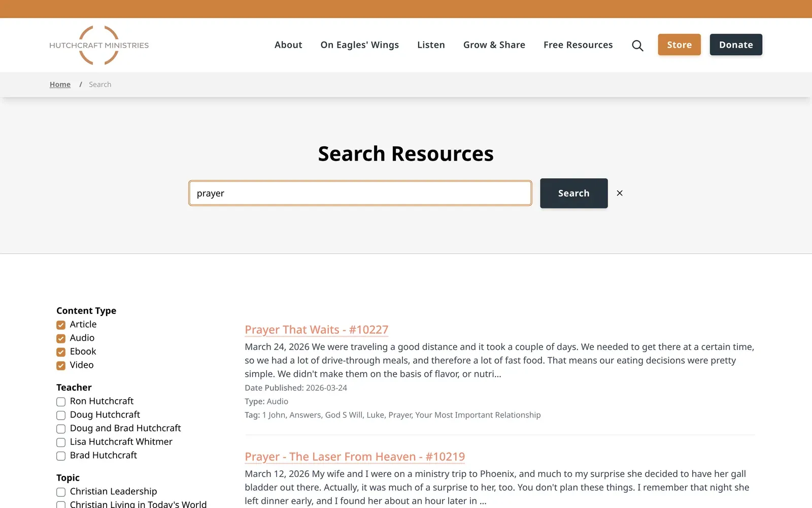Uncheck the Video content type
The height and width of the screenshot is (508, 812).
point(61,366)
